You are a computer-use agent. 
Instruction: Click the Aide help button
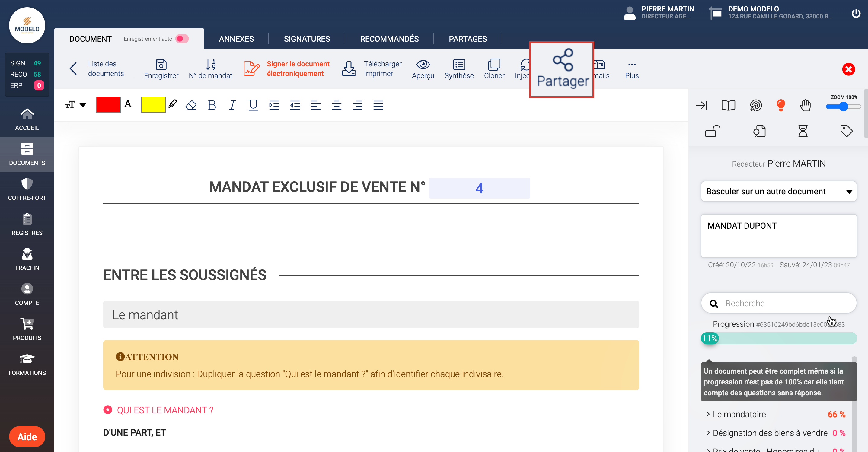tap(27, 437)
